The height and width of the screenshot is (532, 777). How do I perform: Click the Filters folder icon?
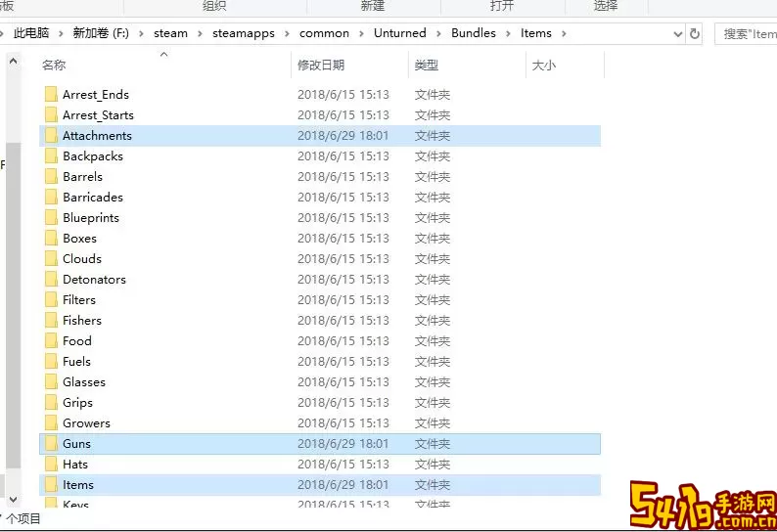tap(51, 299)
